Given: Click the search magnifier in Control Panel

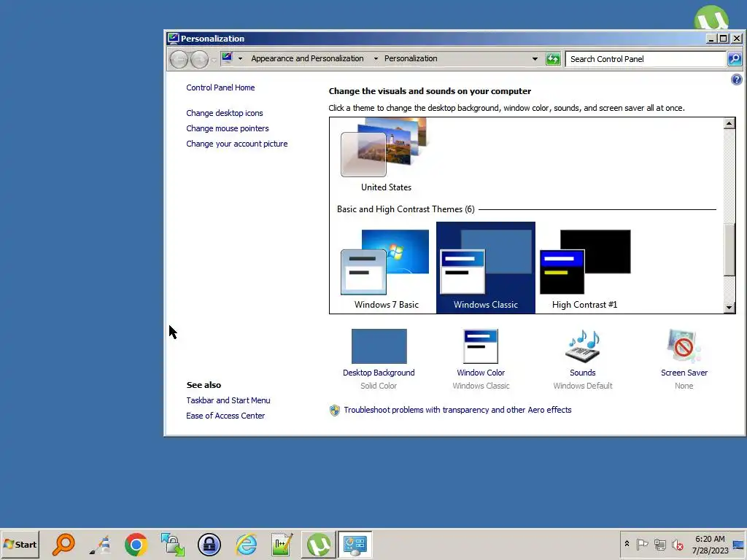Looking at the screenshot, I should (734, 59).
